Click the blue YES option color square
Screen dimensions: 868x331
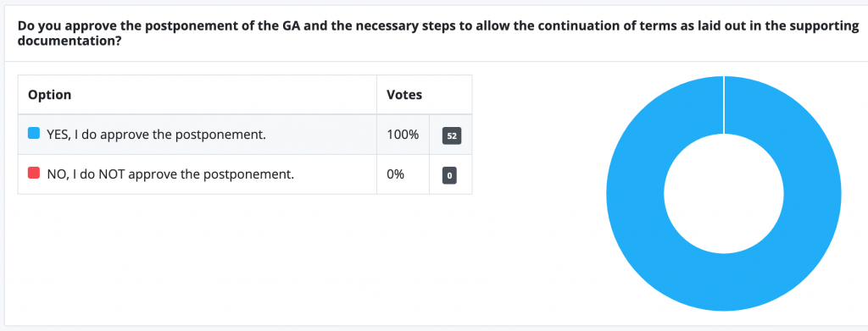[34, 133]
